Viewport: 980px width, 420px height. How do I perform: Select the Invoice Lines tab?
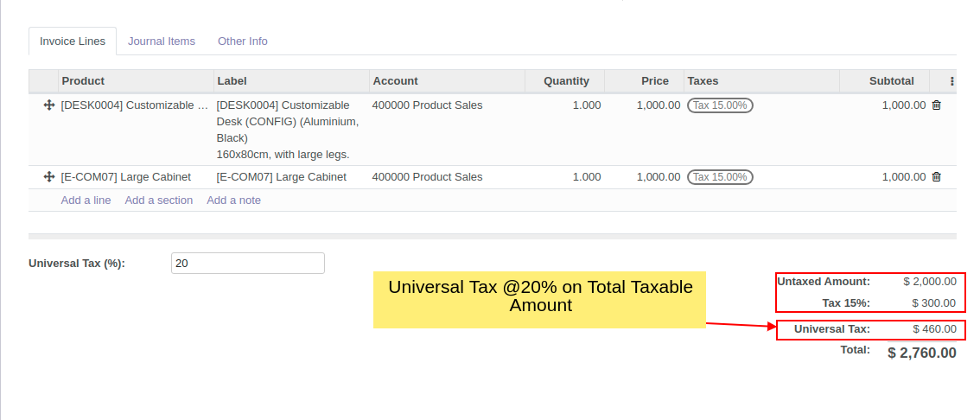[x=73, y=41]
